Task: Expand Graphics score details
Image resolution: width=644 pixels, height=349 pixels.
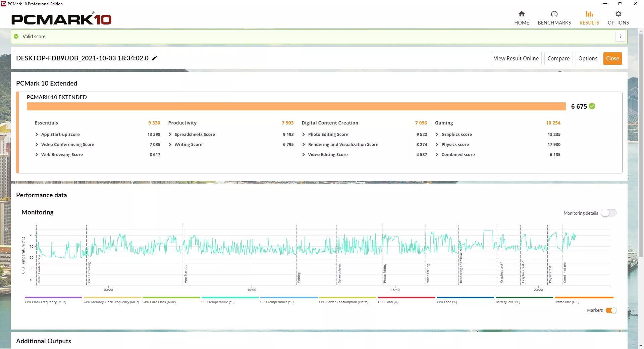Action: [x=437, y=134]
